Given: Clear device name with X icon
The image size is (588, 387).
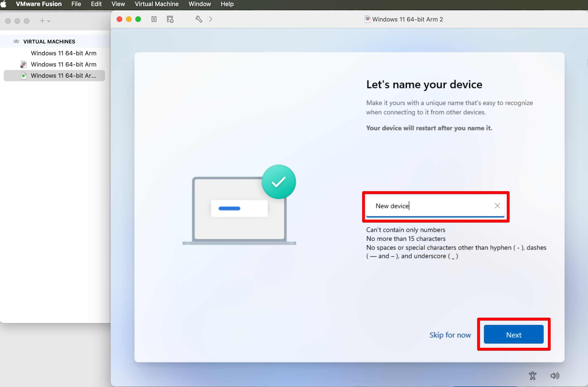Looking at the screenshot, I should [x=497, y=206].
